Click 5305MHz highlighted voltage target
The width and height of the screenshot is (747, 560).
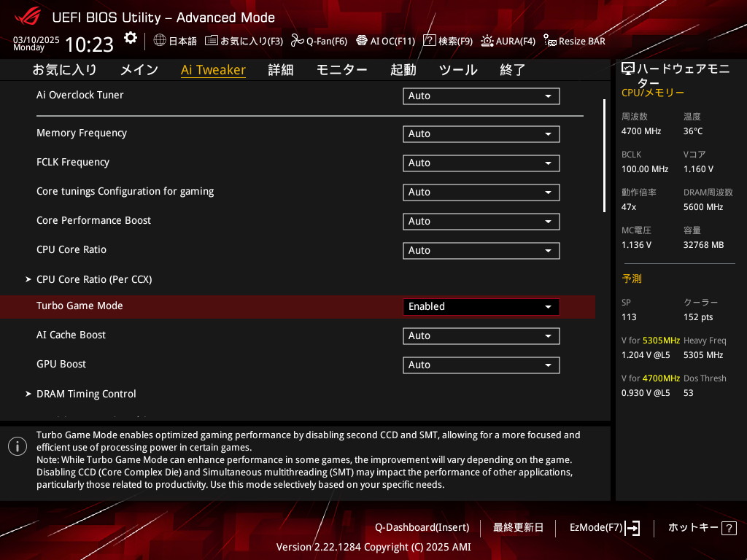click(661, 341)
